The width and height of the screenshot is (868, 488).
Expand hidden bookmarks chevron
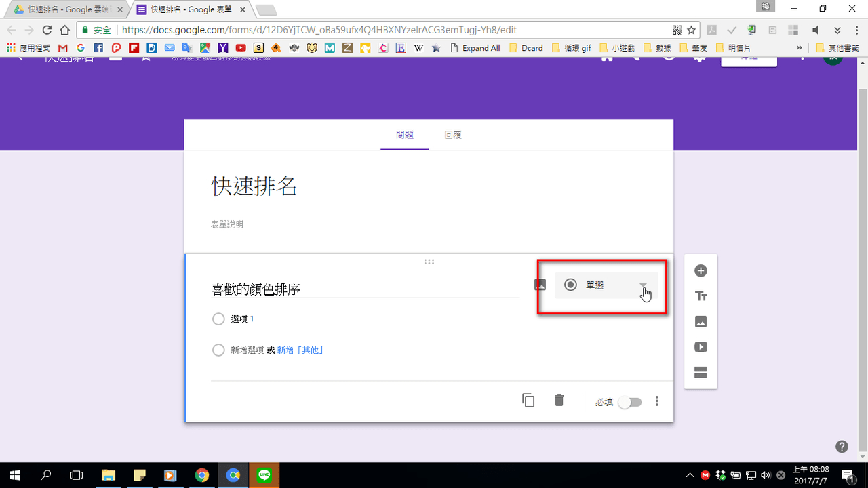click(799, 48)
